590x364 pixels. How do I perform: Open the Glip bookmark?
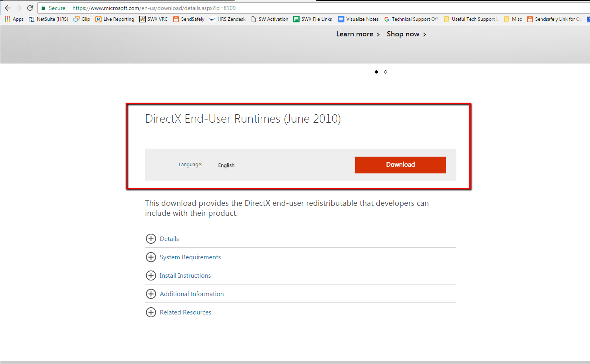(x=82, y=19)
